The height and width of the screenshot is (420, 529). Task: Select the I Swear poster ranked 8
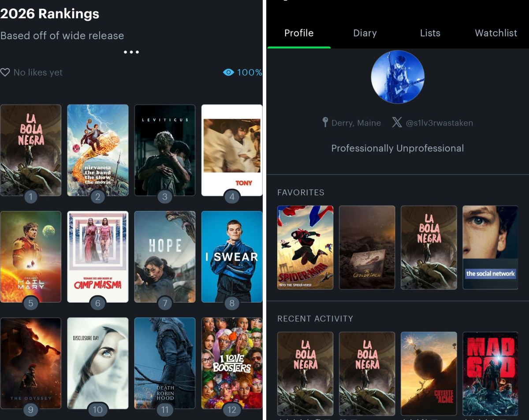tap(232, 257)
